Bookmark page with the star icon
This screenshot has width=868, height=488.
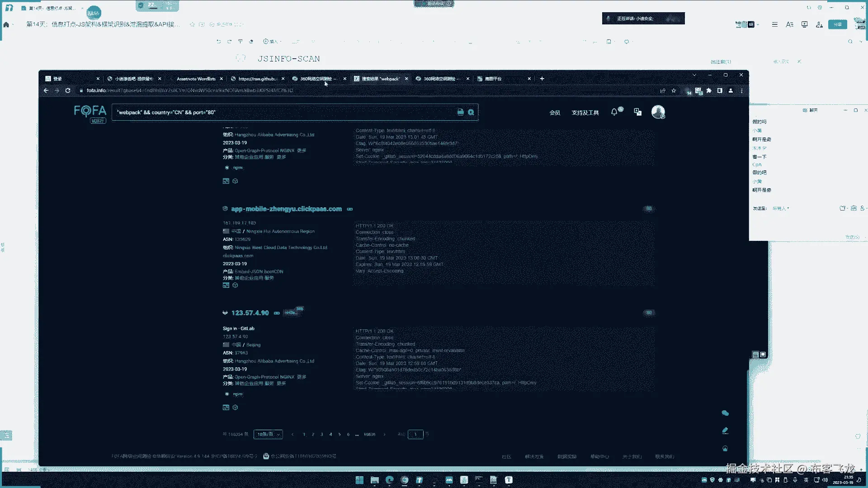click(x=674, y=91)
